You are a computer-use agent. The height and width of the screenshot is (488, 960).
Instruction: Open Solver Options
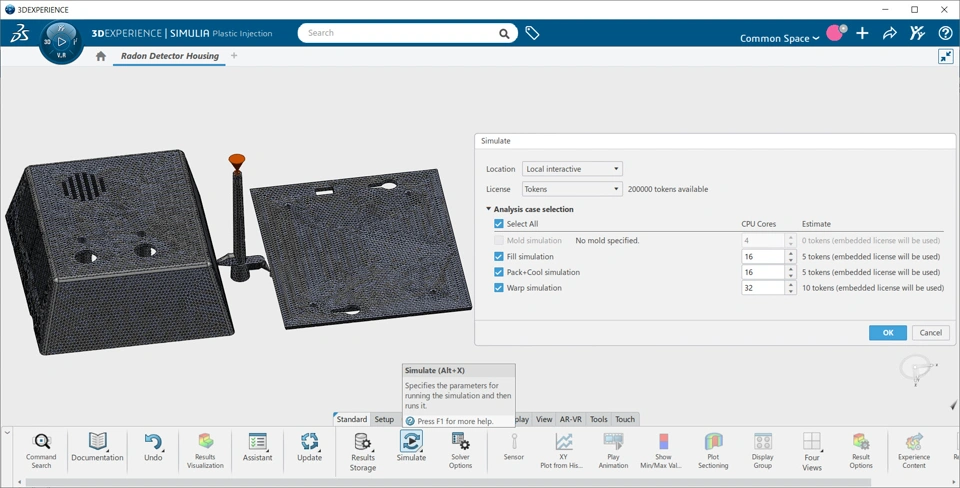[460, 450]
